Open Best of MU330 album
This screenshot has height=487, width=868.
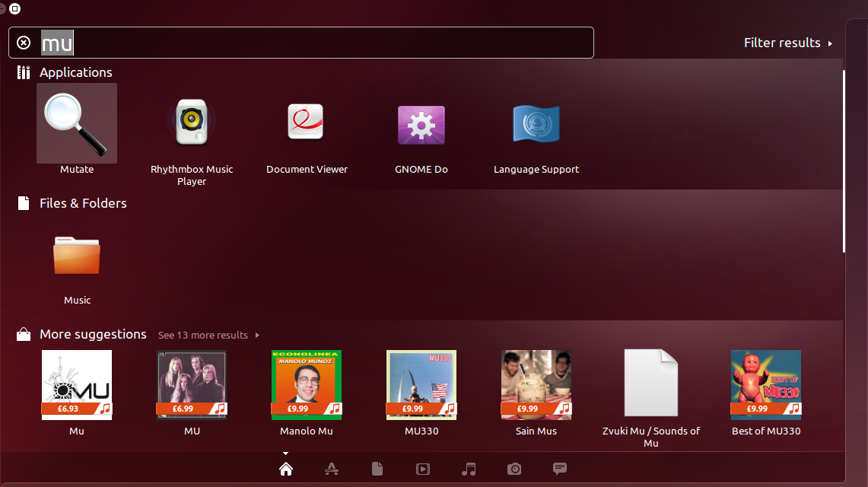tap(765, 384)
